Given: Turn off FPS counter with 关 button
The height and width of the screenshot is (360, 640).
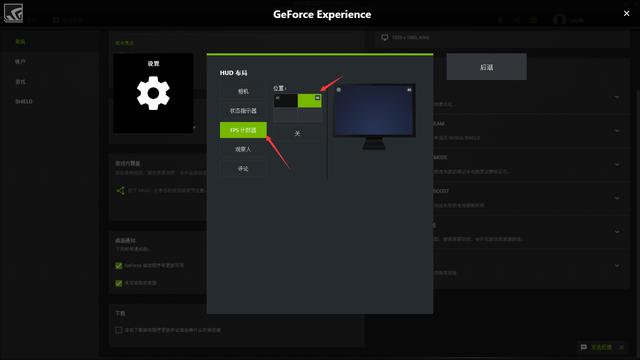Looking at the screenshot, I should point(297,133).
